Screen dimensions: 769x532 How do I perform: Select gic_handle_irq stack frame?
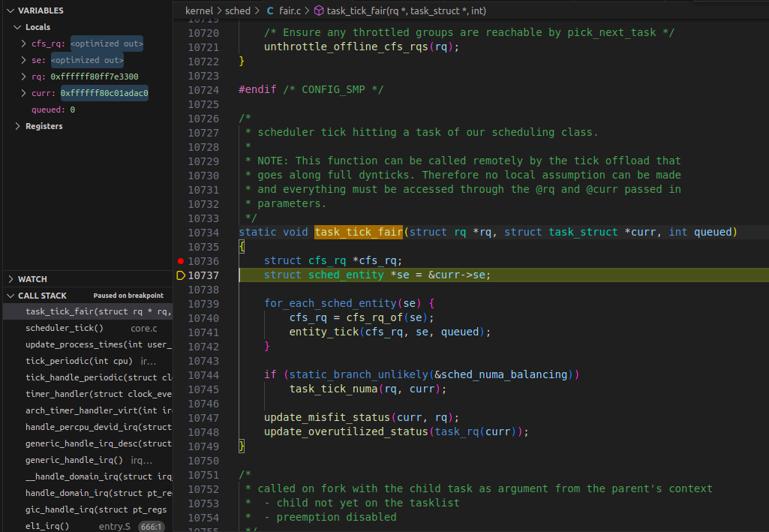pos(88,509)
